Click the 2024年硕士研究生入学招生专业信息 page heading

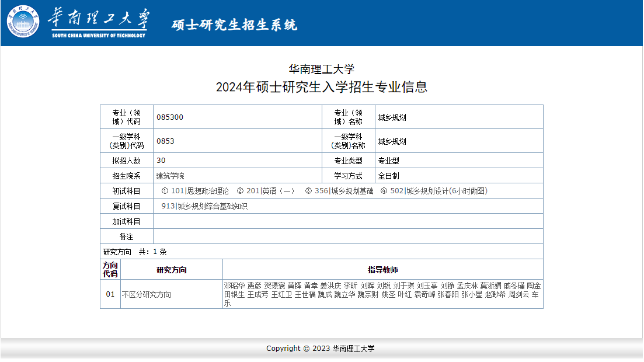(x=321, y=87)
